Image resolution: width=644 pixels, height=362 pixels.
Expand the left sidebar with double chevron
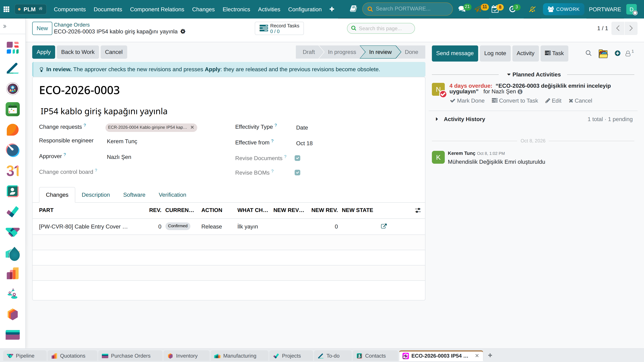pos(5,26)
